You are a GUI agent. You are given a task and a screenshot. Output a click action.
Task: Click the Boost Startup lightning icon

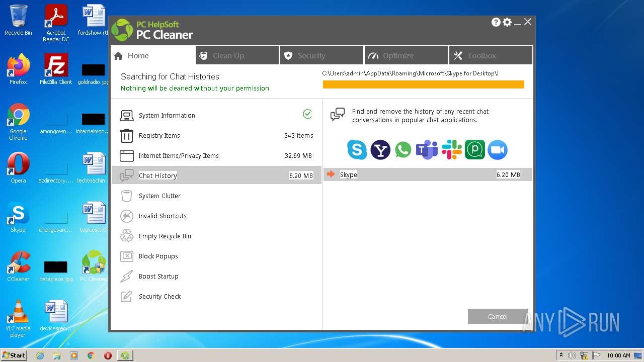pyautogui.click(x=126, y=277)
